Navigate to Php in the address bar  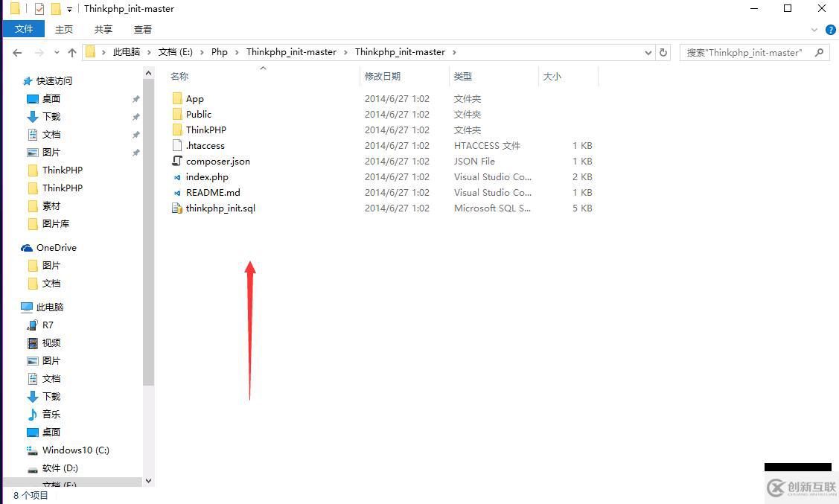pos(220,52)
